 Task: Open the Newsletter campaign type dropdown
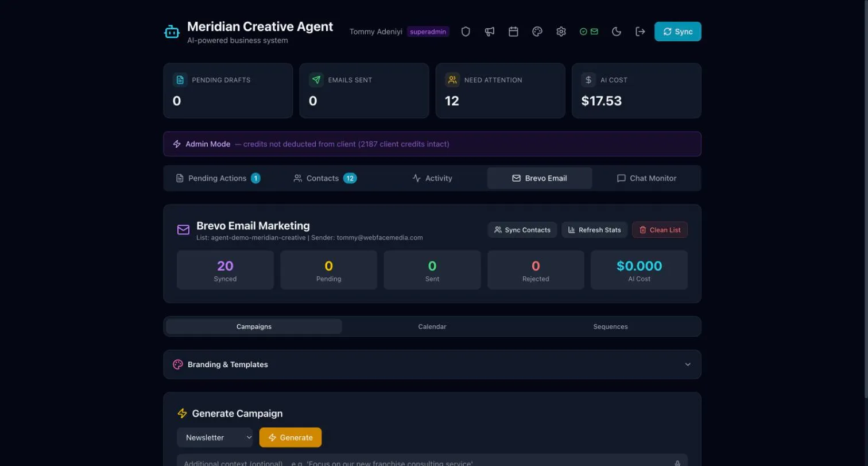(x=215, y=437)
